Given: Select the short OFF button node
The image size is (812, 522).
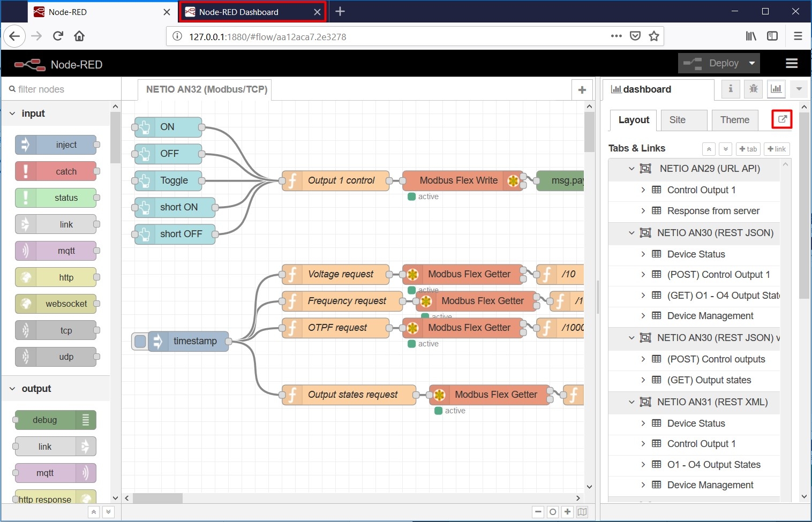Looking at the screenshot, I should [175, 234].
